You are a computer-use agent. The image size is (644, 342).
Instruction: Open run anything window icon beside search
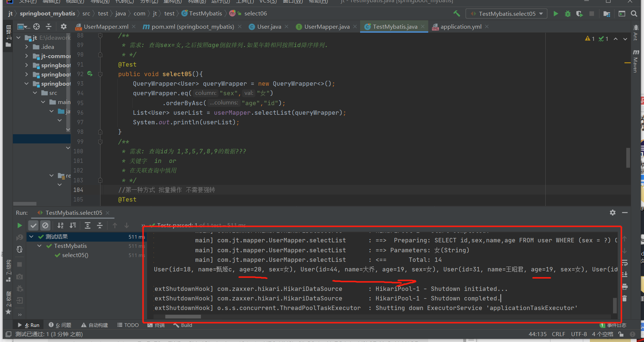[622, 14]
